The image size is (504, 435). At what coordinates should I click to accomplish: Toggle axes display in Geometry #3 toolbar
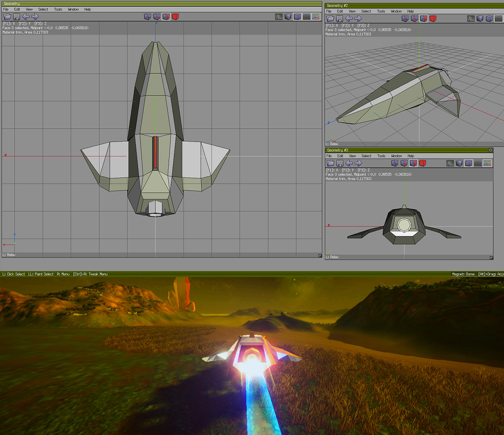click(x=487, y=163)
